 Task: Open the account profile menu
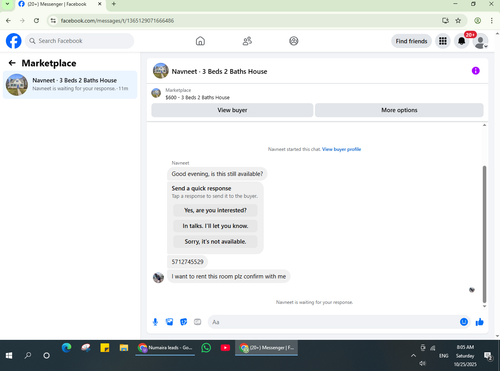pos(480,41)
